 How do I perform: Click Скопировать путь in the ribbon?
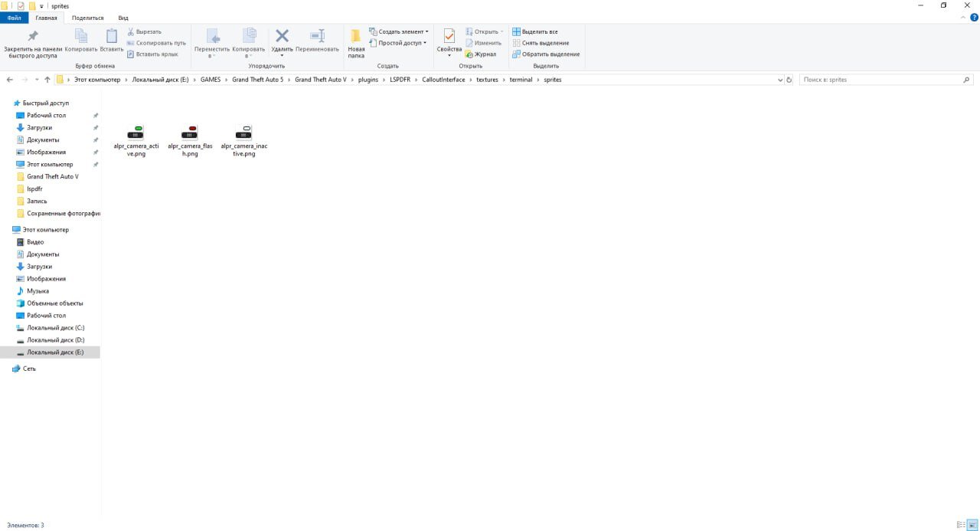coord(156,43)
